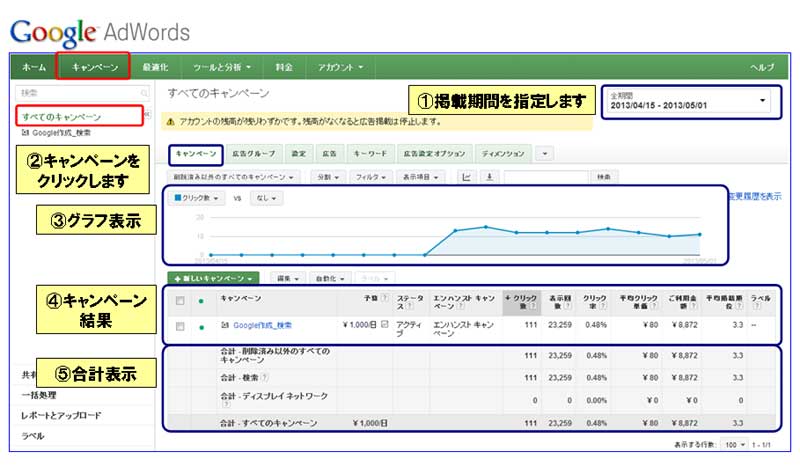Screen dimensions: 800x470
Task: Open the なし comparison metric dropdown
Action: 266,198
